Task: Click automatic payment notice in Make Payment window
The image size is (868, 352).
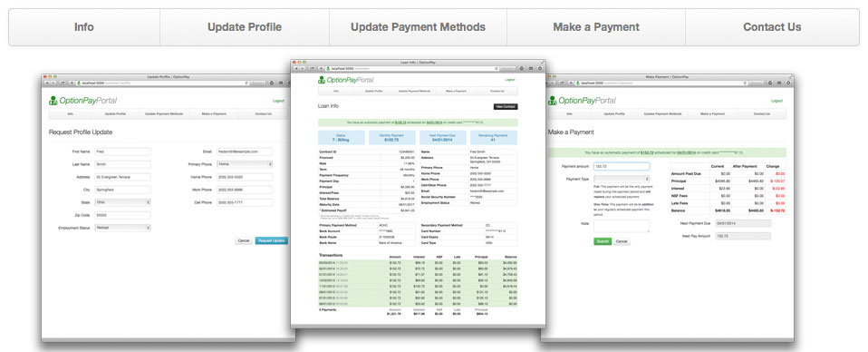Action: [x=667, y=152]
